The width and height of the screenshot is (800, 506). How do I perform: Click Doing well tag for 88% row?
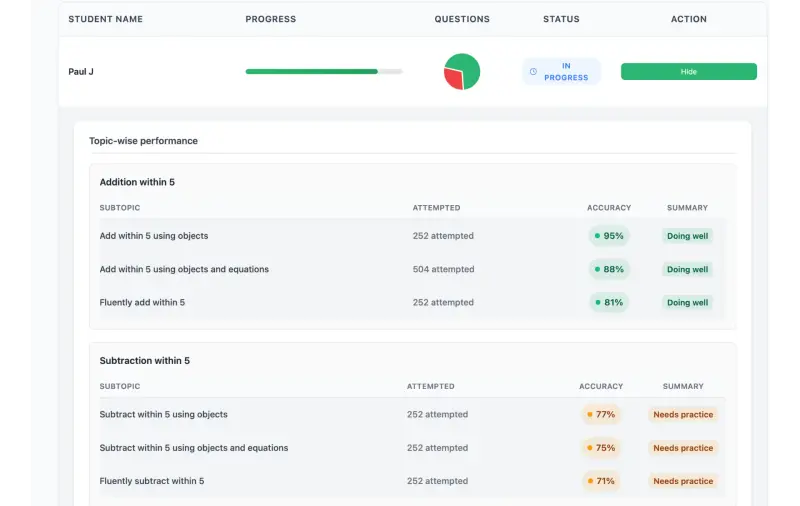(687, 269)
